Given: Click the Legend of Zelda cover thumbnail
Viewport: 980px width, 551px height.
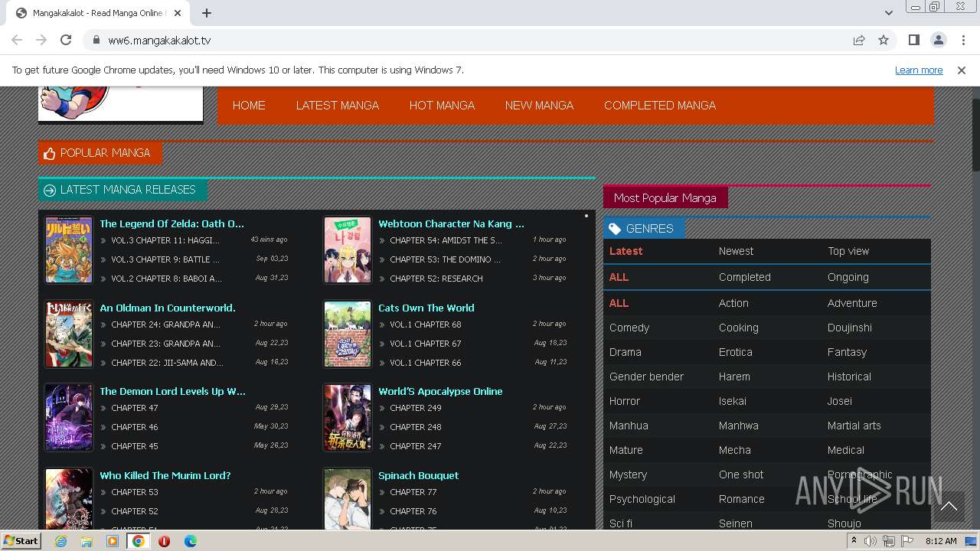Looking at the screenshot, I should pos(69,249).
